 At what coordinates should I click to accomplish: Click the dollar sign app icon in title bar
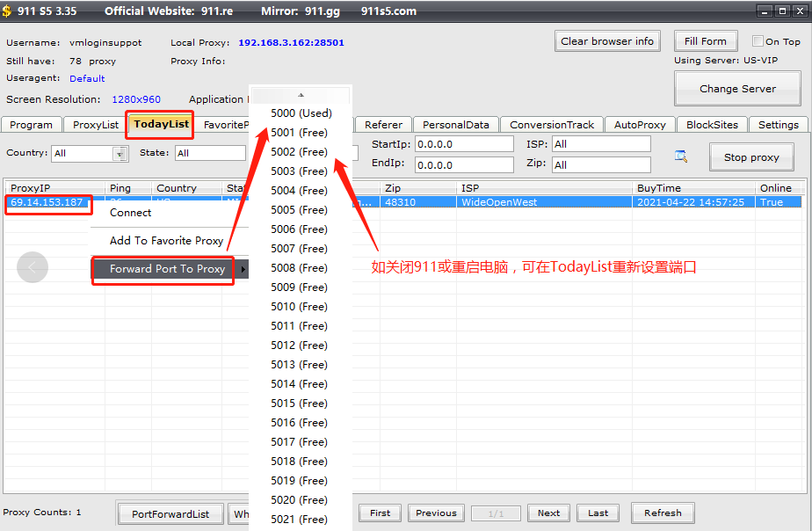(x=7, y=11)
